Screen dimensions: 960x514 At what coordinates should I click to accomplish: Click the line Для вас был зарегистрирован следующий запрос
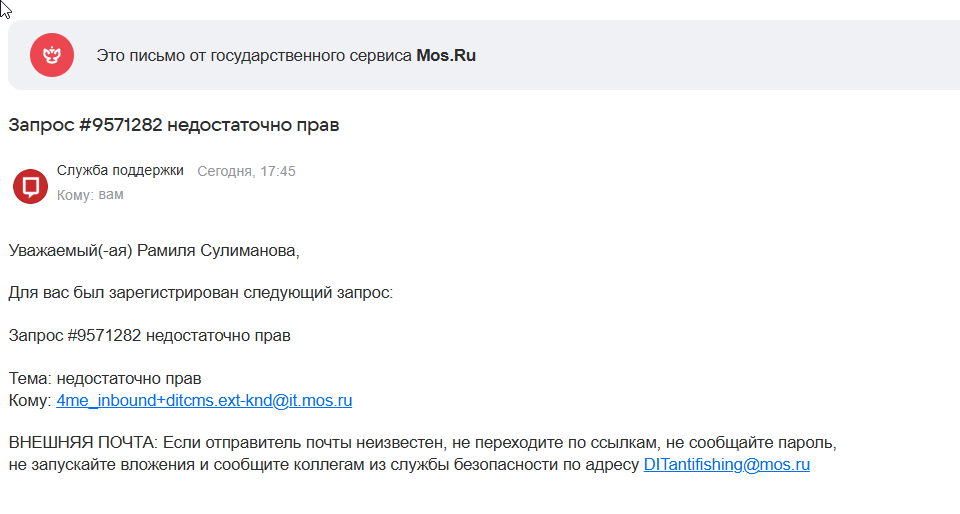(x=200, y=292)
